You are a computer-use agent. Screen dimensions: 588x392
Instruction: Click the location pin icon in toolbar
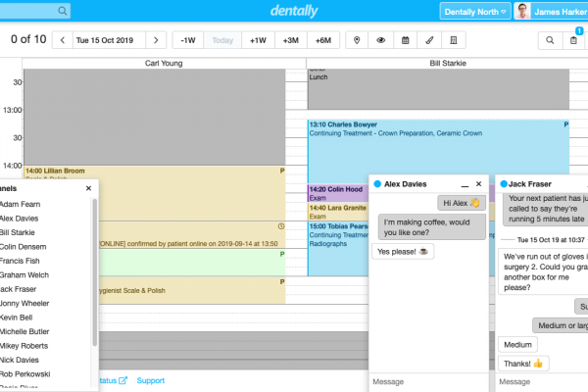point(357,40)
